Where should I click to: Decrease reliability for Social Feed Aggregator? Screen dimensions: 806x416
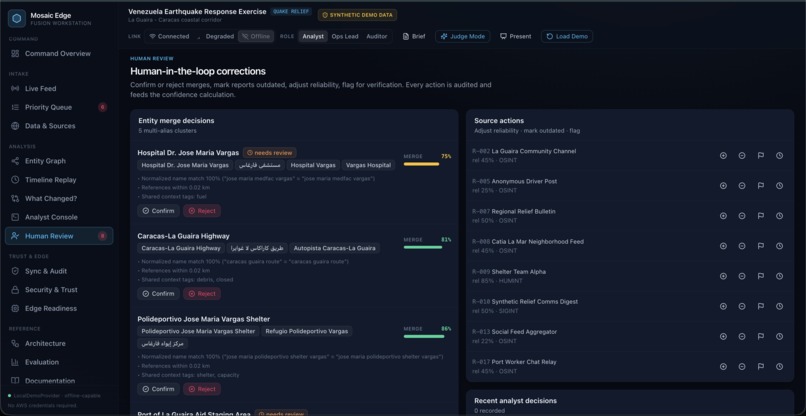pyautogui.click(x=742, y=336)
